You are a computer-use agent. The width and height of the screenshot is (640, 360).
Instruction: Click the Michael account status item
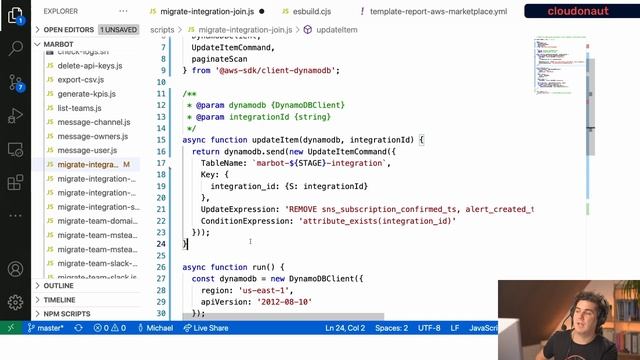tap(156, 328)
